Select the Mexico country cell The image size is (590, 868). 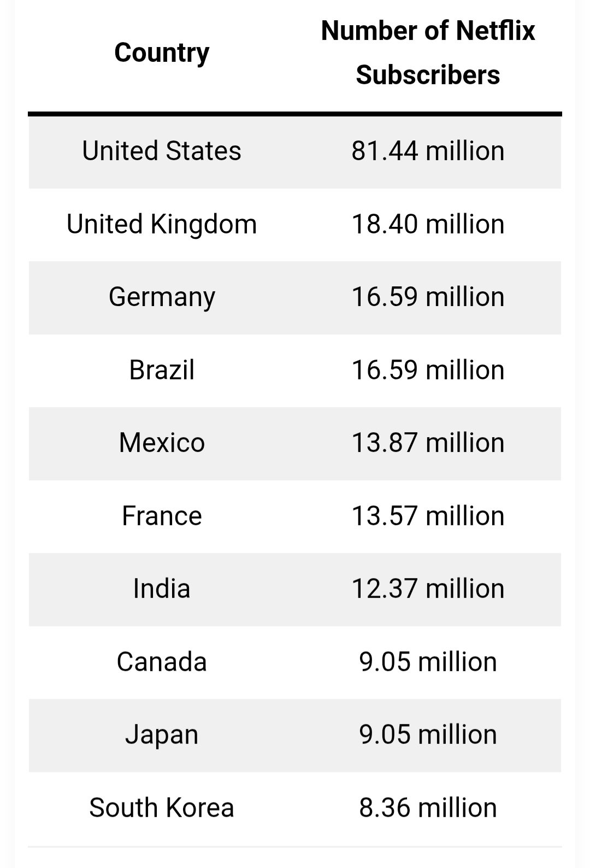(162, 443)
